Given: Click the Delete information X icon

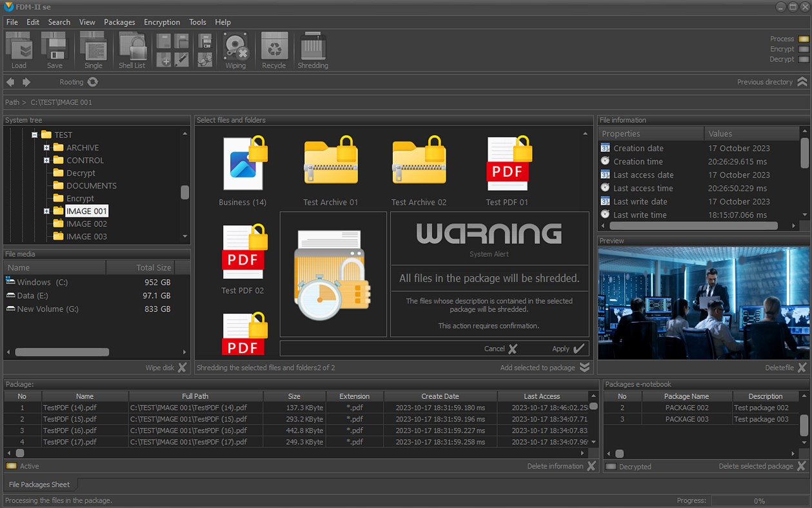Looking at the screenshot, I should [x=591, y=466].
